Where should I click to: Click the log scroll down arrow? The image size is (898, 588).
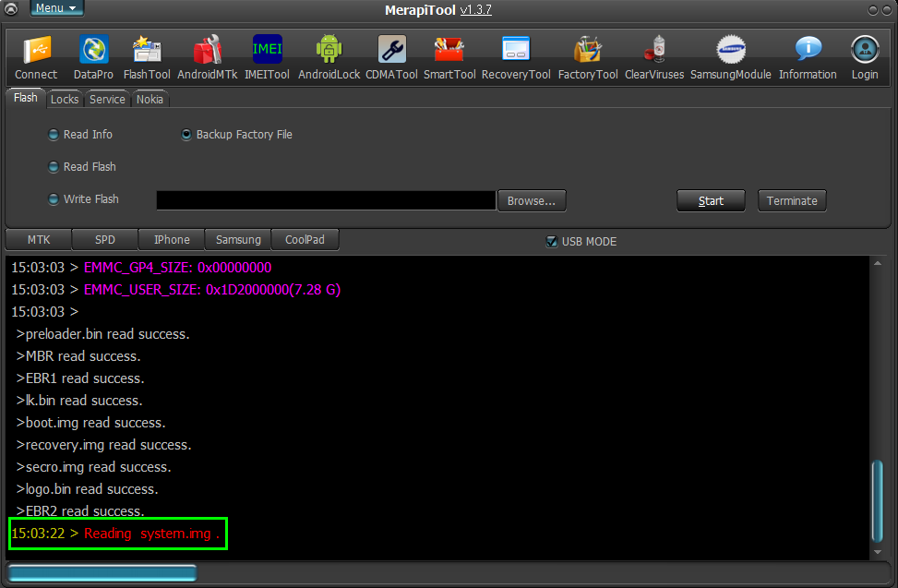pyautogui.click(x=878, y=553)
